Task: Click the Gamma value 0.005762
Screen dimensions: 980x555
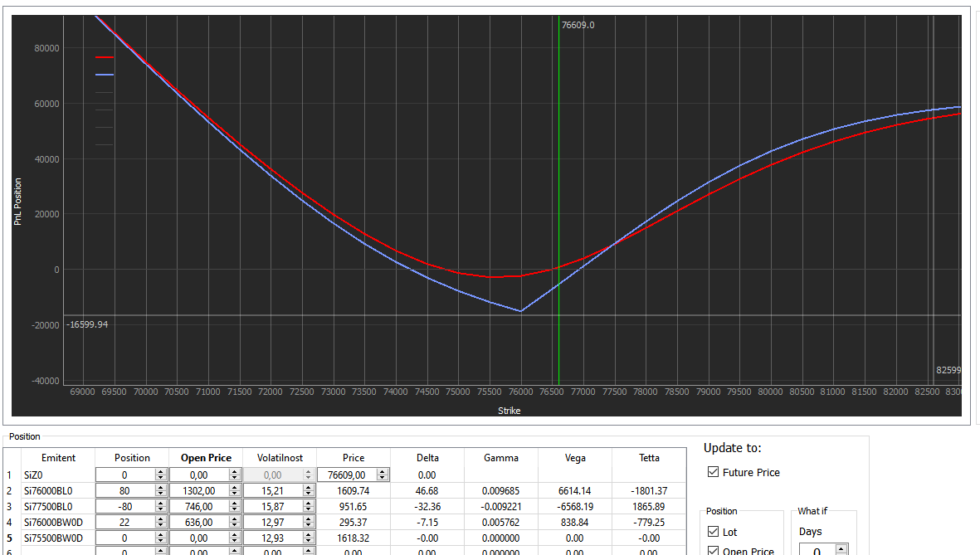Action: point(500,522)
